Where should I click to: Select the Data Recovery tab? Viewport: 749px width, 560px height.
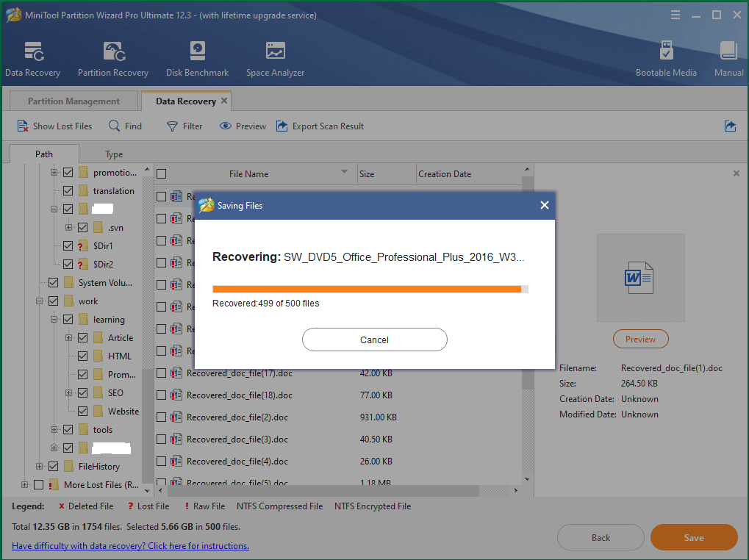(x=186, y=101)
